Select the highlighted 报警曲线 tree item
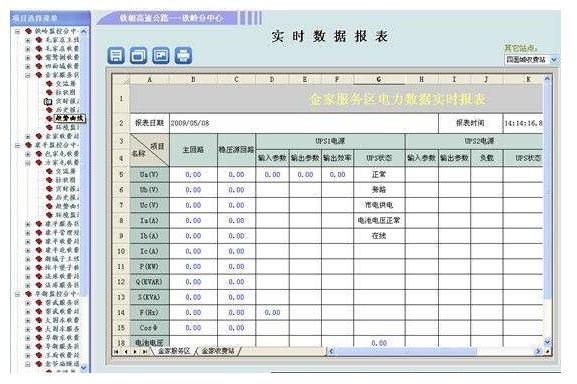Image resolution: width=577 pixels, height=384 pixels. point(70,118)
